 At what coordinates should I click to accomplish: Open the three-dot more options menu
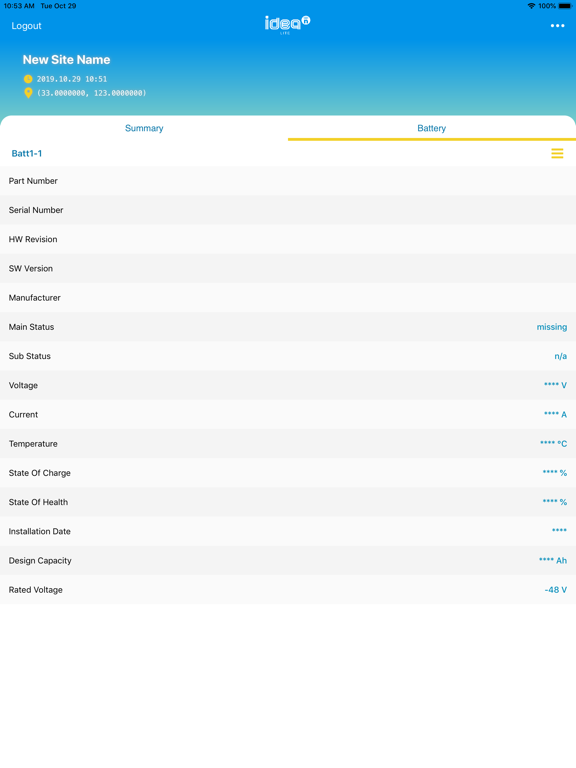[x=557, y=25]
